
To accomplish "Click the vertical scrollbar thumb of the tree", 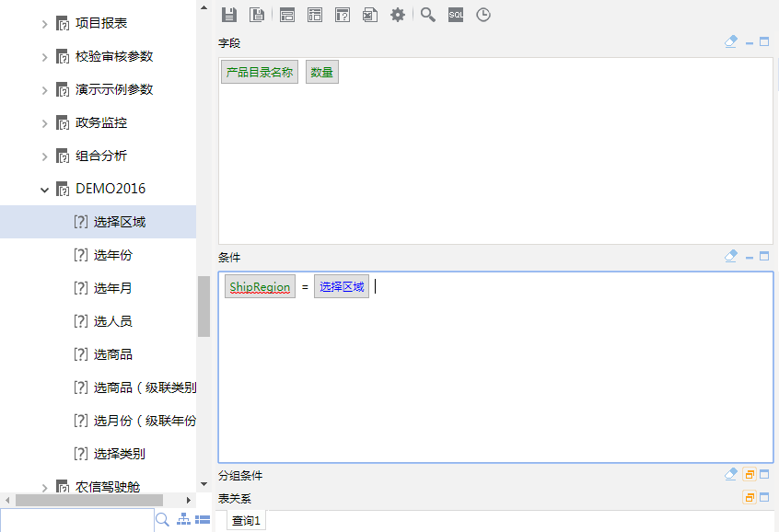I will (203, 306).
